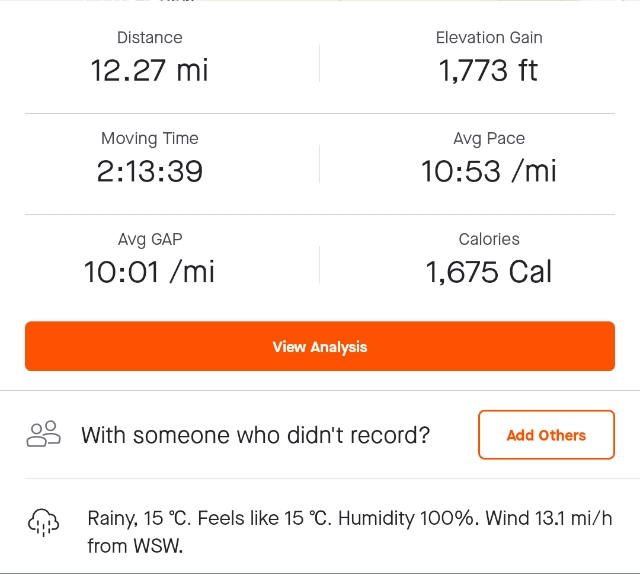The height and width of the screenshot is (574, 640).
Task: Click the Add Others button
Action: click(x=546, y=435)
